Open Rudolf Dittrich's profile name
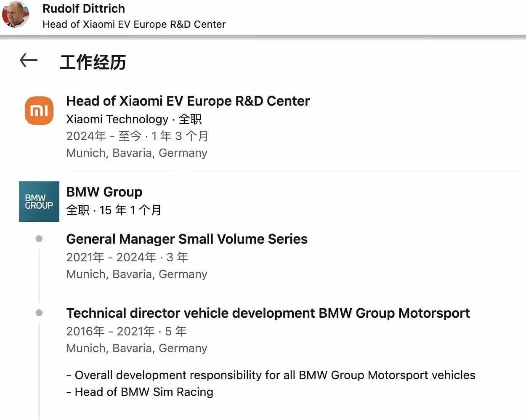 84,8
